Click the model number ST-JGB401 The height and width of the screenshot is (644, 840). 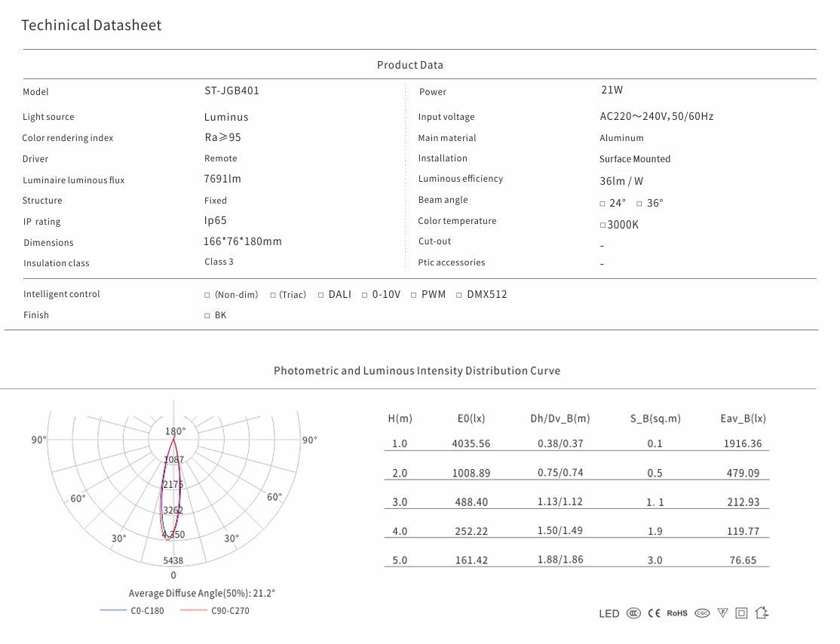click(x=231, y=90)
